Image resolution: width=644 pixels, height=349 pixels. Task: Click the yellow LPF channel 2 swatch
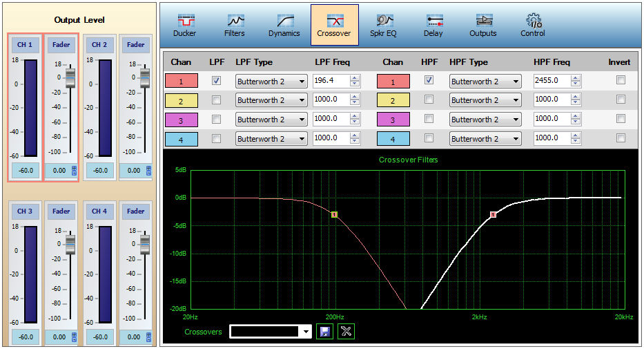(181, 100)
